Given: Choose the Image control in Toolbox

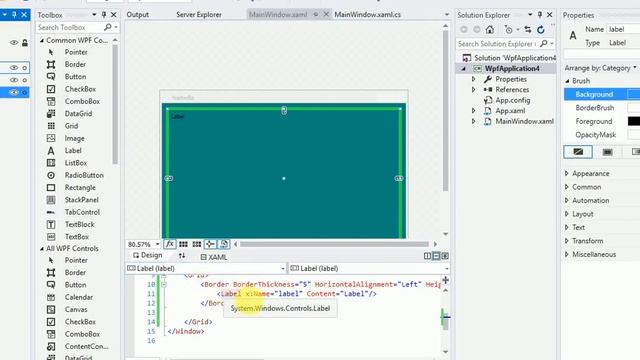Looking at the screenshot, I should [74, 138].
